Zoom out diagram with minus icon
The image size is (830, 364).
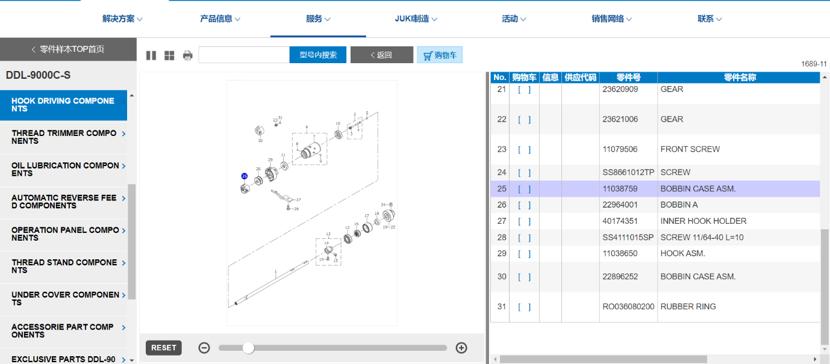tap(204, 348)
